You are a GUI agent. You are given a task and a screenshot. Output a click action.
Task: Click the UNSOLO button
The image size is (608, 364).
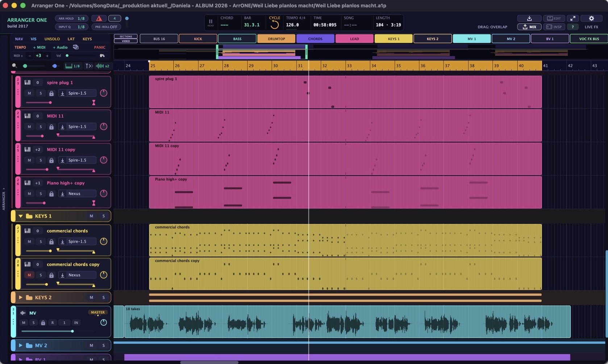pyautogui.click(x=52, y=39)
